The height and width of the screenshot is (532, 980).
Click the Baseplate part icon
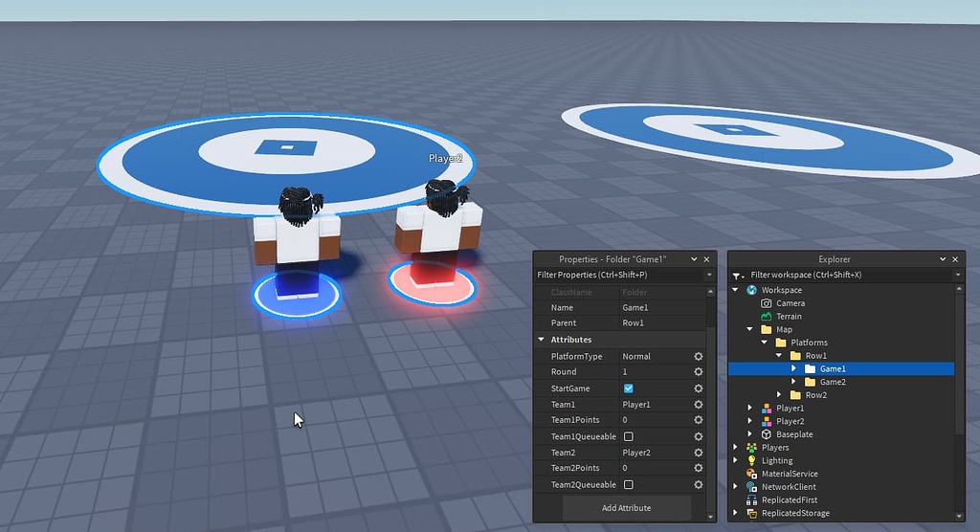coord(766,434)
